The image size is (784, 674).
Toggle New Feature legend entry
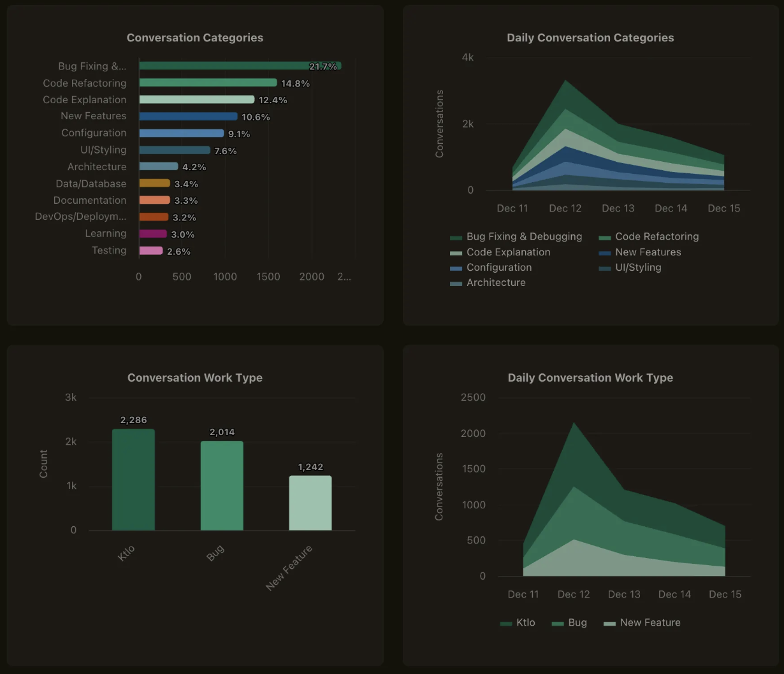pos(642,623)
